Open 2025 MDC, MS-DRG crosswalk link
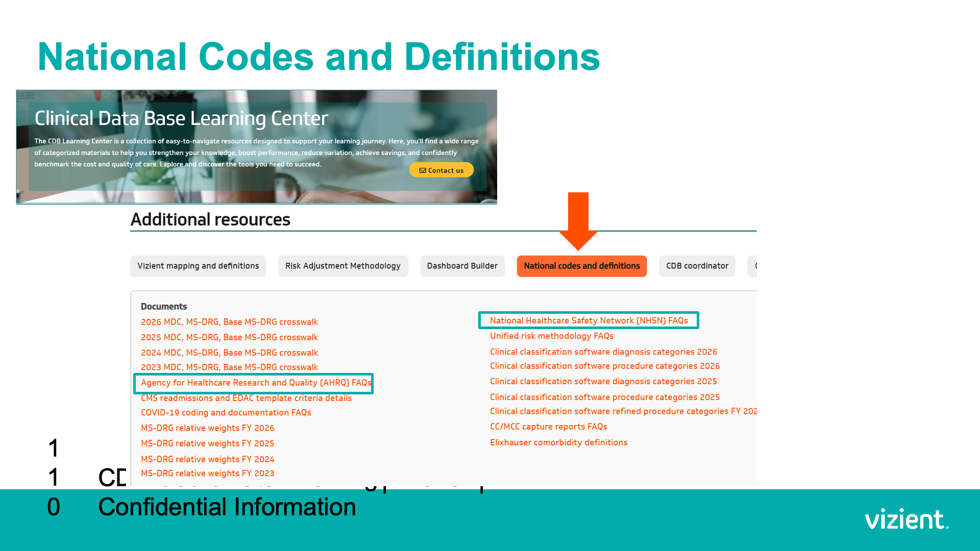Image resolution: width=980 pixels, height=551 pixels. click(x=229, y=337)
